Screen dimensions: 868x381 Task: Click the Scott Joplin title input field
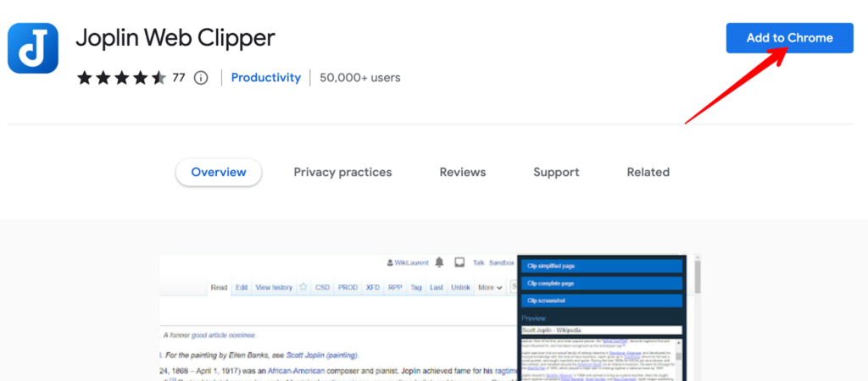601,330
